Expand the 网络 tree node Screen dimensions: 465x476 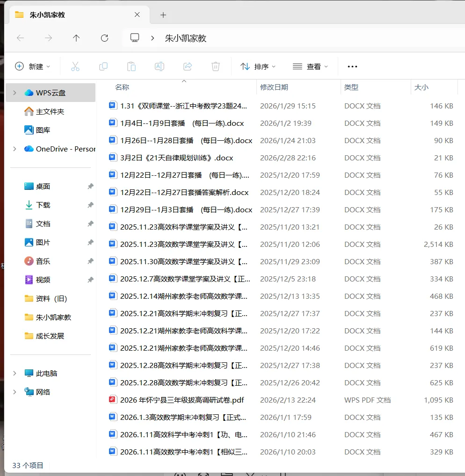(15, 392)
